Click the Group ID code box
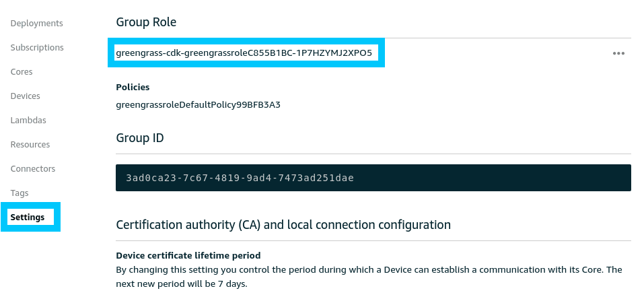Image resolution: width=644 pixels, height=299 pixels. pyautogui.click(x=373, y=178)
